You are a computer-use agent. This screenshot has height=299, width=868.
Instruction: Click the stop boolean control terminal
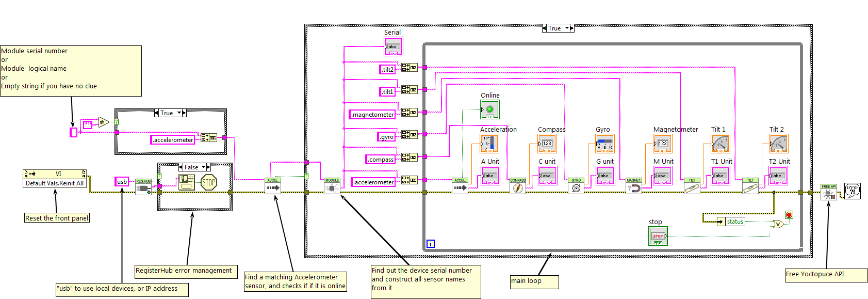tap(658, 236)
